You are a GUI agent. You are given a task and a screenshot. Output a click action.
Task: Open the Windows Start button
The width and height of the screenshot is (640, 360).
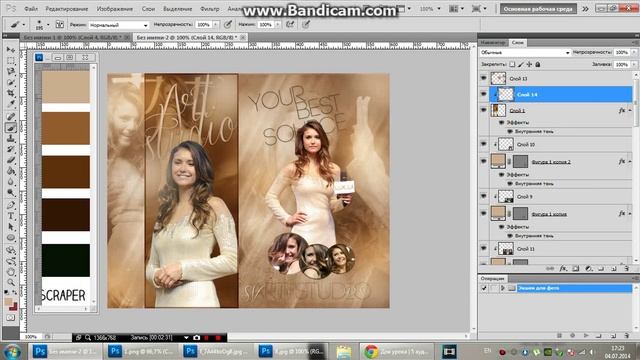point(12,352)
